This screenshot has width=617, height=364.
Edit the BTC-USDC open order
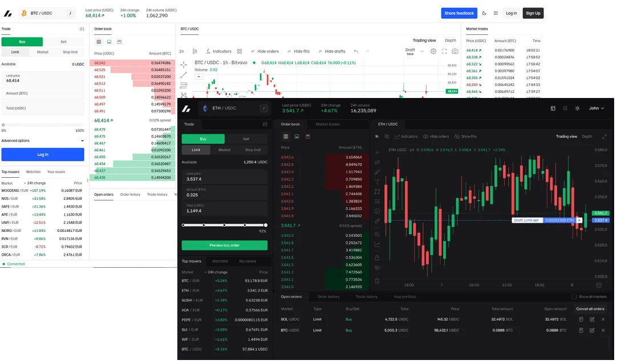pyautogui.click(x=592, y=330)
